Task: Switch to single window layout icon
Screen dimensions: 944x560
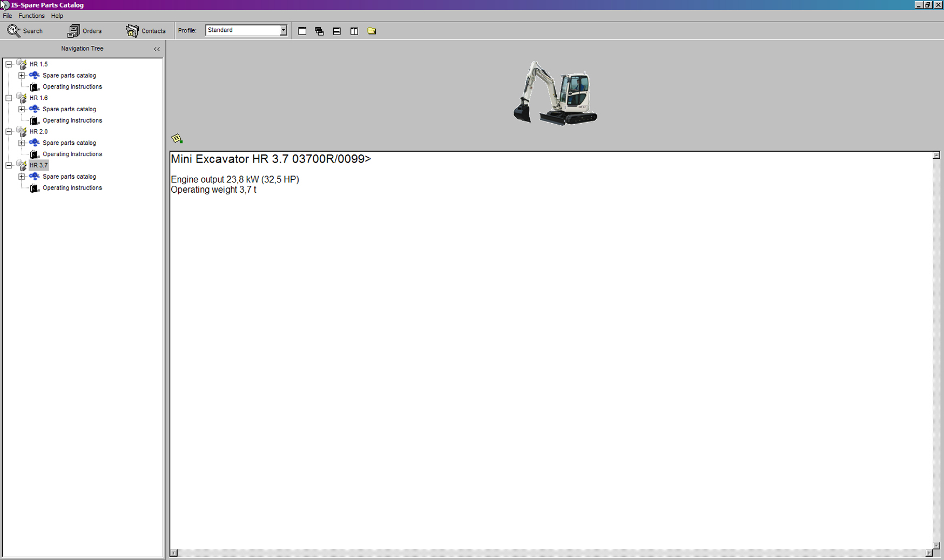Action: (302, 31)
